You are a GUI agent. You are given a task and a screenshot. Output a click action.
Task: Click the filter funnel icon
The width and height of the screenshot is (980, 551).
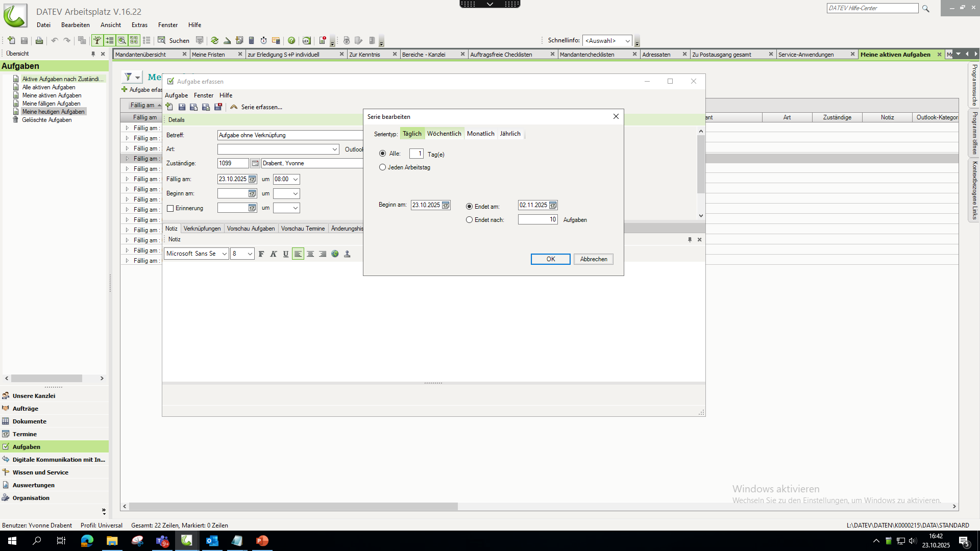128,77
